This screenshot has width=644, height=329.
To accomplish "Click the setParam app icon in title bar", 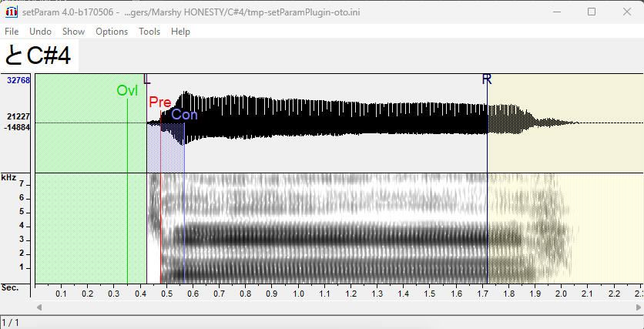I will pos(11,12).
